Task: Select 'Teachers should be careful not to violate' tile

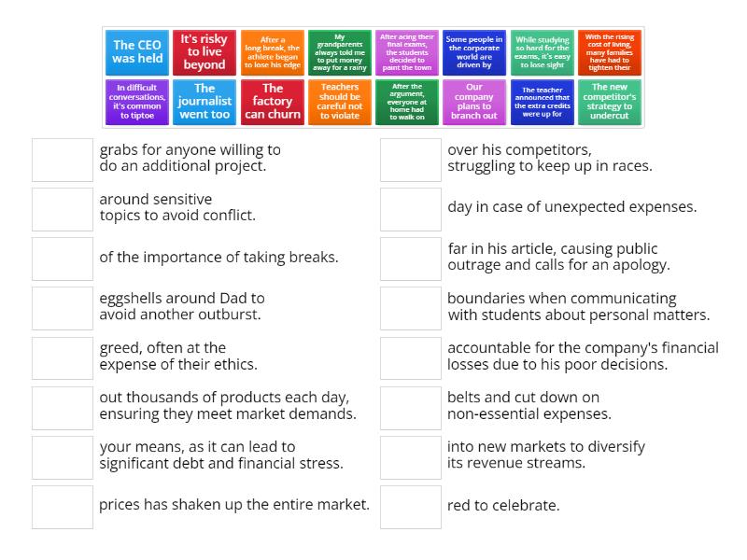Action: [340, 102]
